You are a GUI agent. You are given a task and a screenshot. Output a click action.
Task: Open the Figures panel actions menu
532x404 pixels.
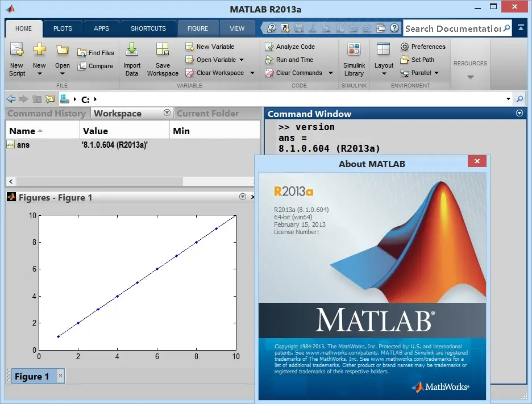[x=242, y=197]
